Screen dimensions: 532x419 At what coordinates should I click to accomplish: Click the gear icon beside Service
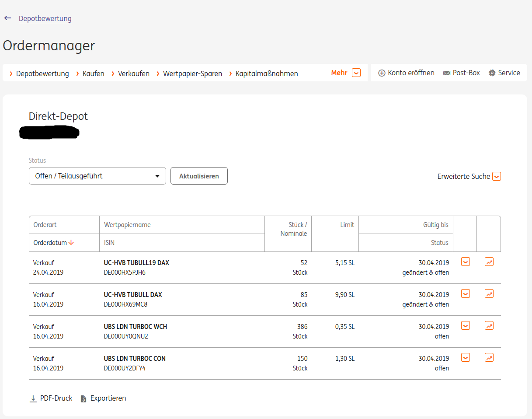pyautogui.click(x=492, y=73)
